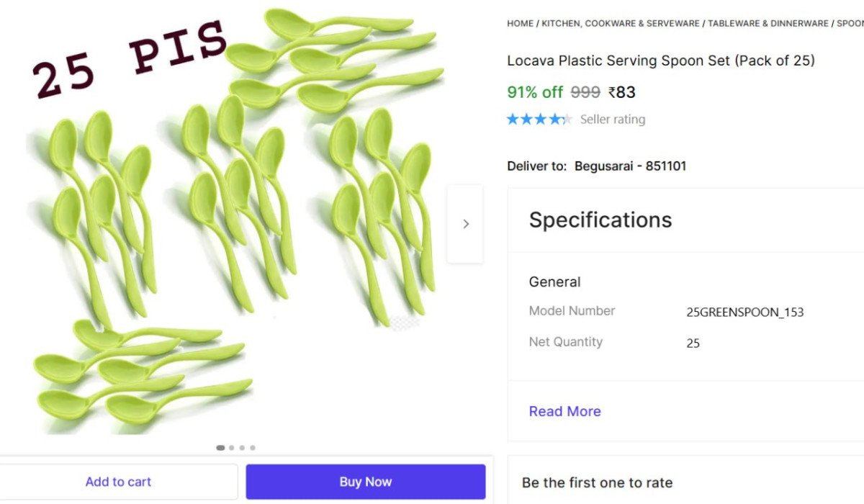Screen dimensions: 864x504
Task: Select the third carousel indicator dot
Action: tap(242, 448)
